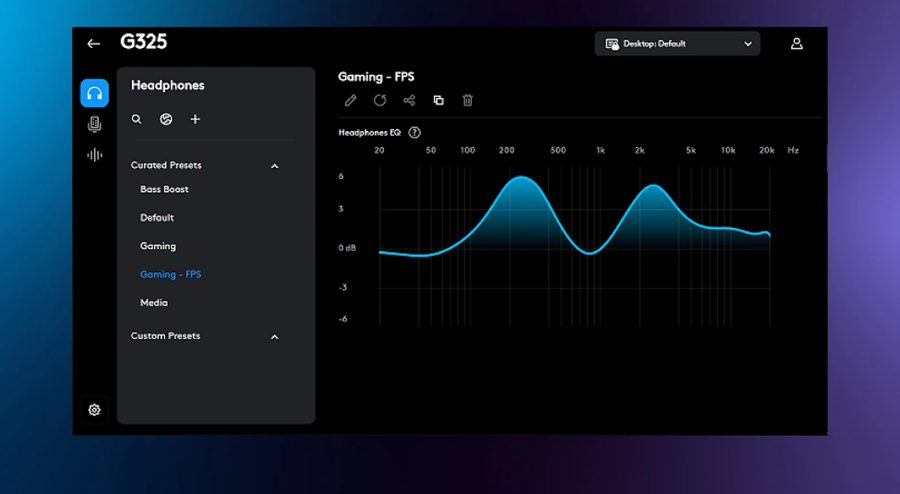Select the Default preset
Viewport: 900px width, 494px height.
coord(157,217)
